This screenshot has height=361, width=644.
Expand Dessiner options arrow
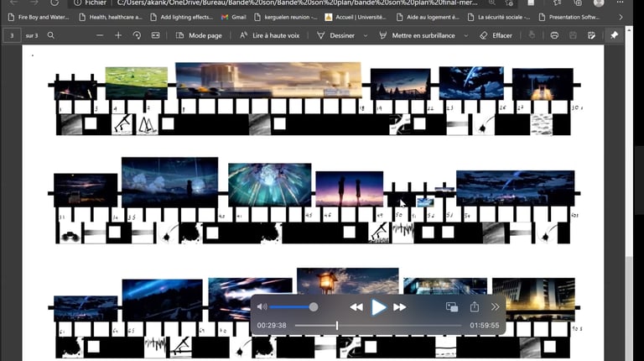[x=365, y=35]
